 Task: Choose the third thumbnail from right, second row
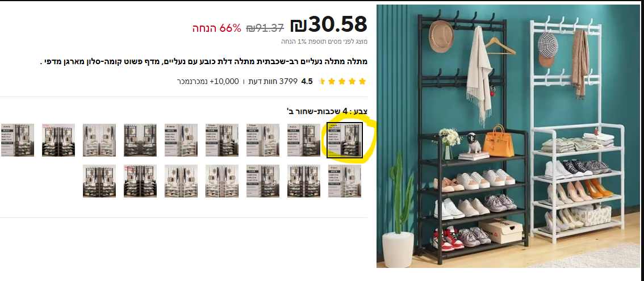[x=263, y=181]
